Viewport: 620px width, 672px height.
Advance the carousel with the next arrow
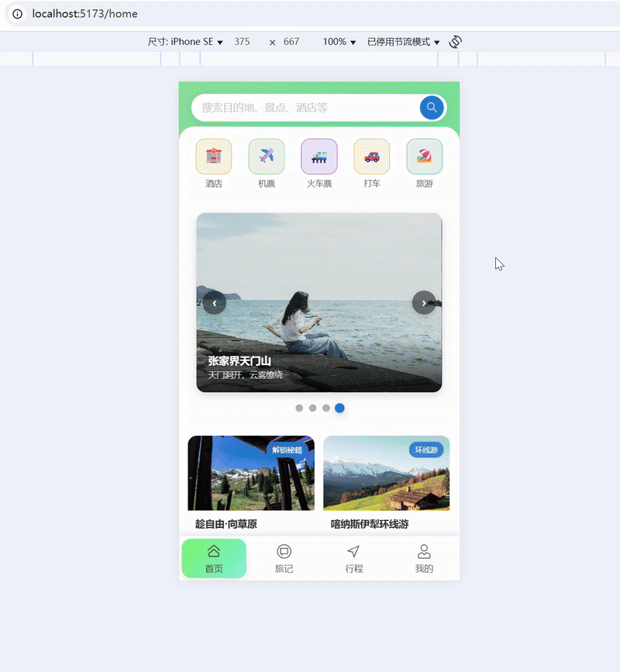click(x=424, y=303)
